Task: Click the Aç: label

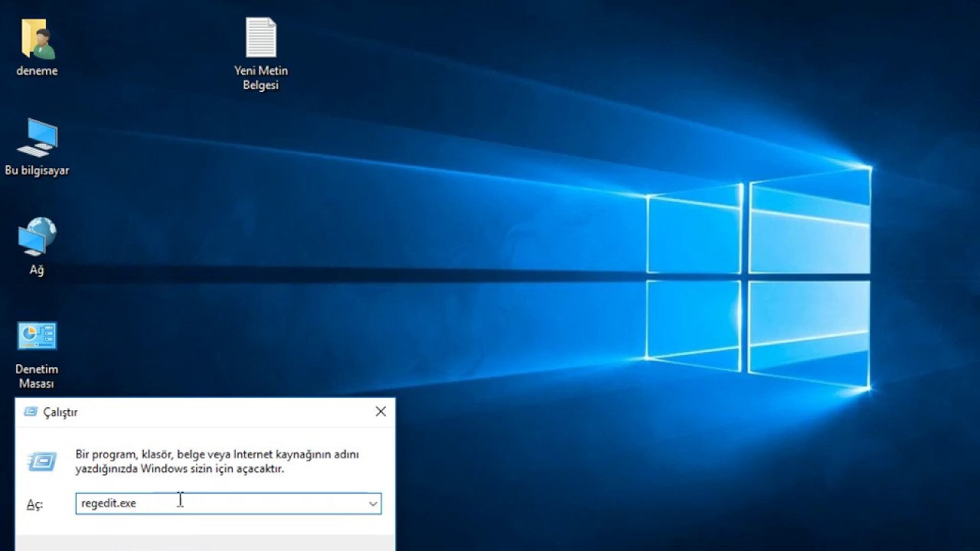Action: coord(35,504)
